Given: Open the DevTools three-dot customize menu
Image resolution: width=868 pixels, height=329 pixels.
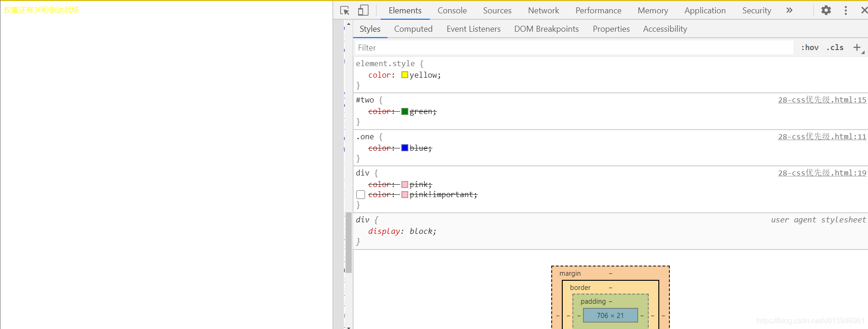Looking at the screenshot, I should [845, 10].
